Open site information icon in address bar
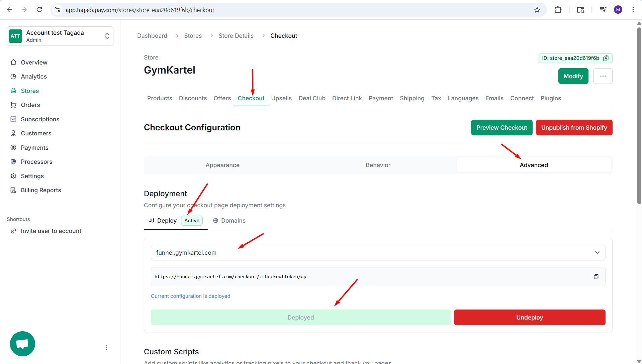 (57, 10)
